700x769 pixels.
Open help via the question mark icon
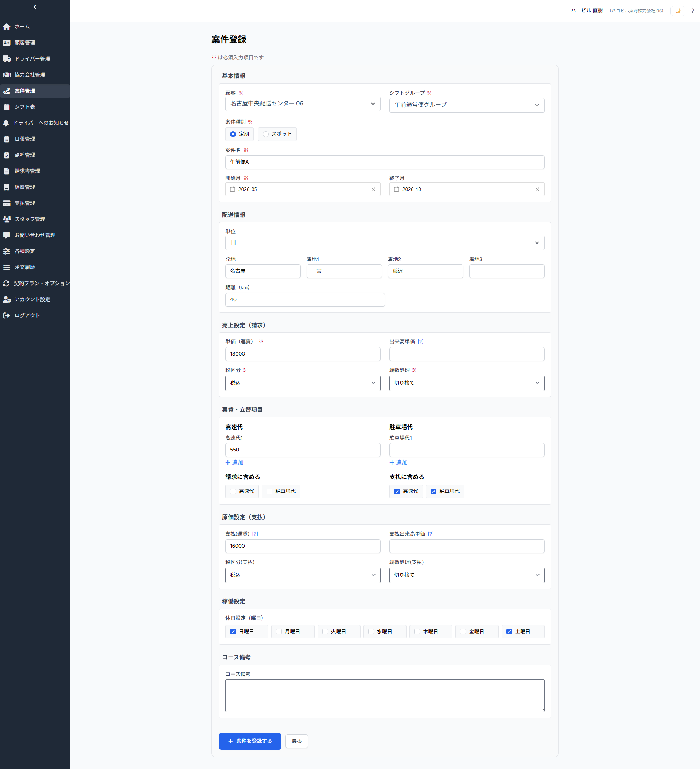click(x=692, y=11)
